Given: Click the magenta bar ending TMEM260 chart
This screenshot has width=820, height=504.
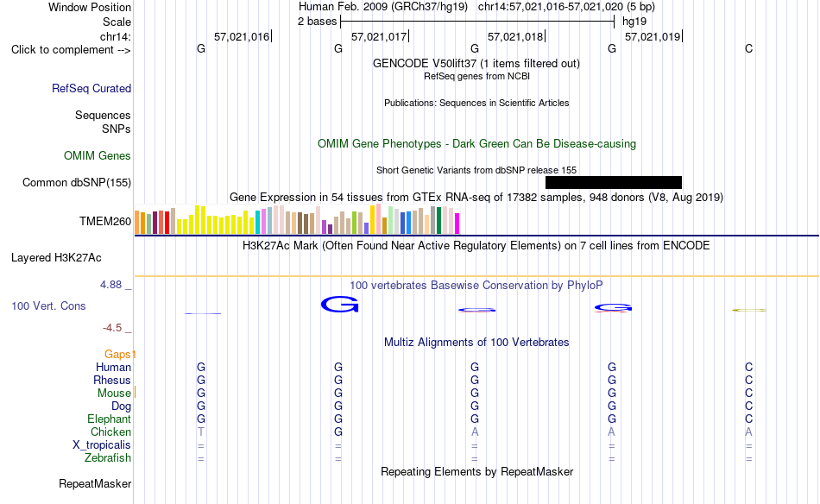Looking at the screenshot, I should click(457, 224).
